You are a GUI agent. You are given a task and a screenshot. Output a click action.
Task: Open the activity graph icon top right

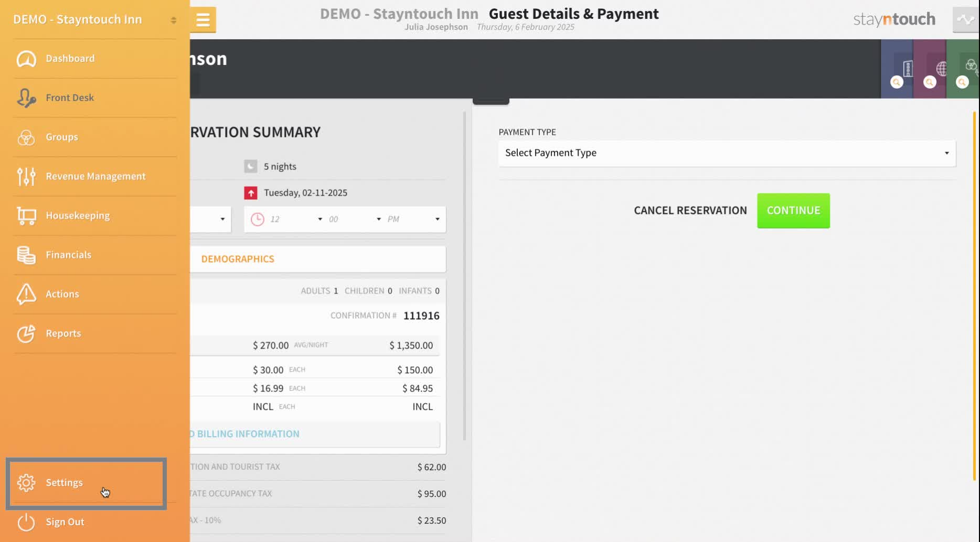click(966, 20)
